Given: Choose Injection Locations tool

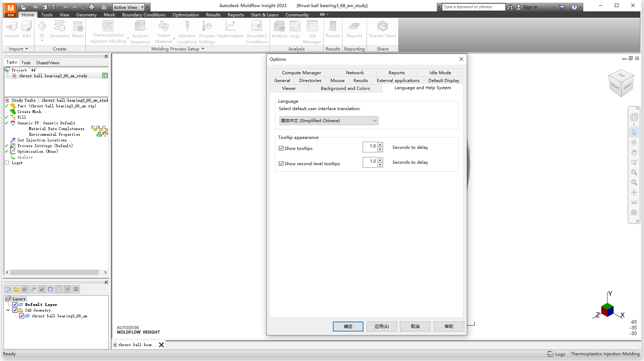Looking at the screenshot, I should pos(187,32).
